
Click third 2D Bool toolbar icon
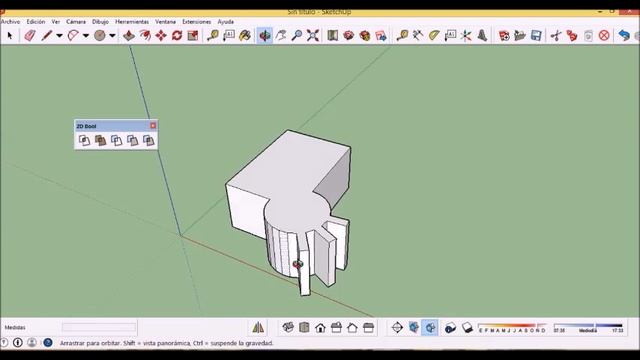coord(116,140)
